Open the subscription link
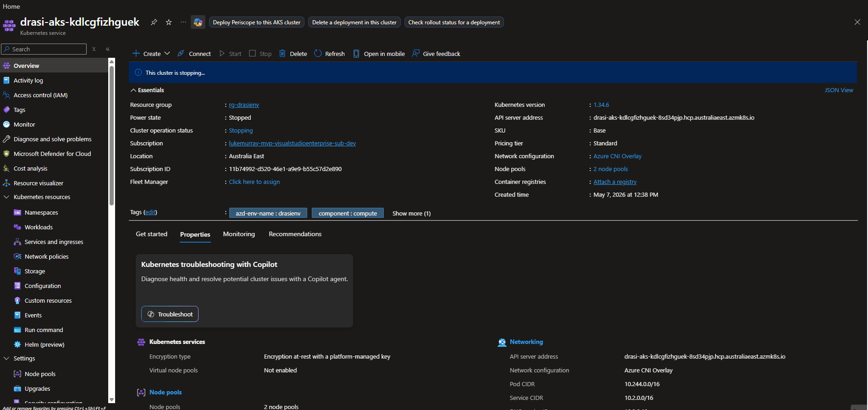 point(292,144)
